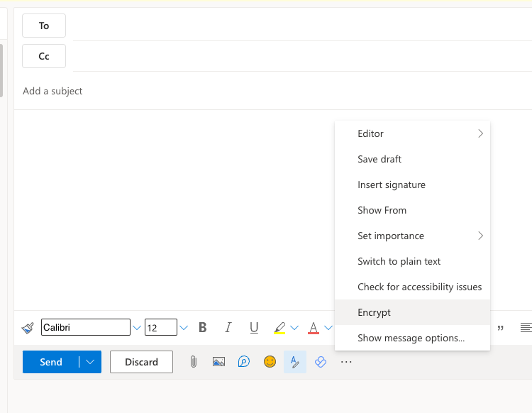532x413 pixels.
Task: Click the quote formatting icon
Action: point(501,328)
